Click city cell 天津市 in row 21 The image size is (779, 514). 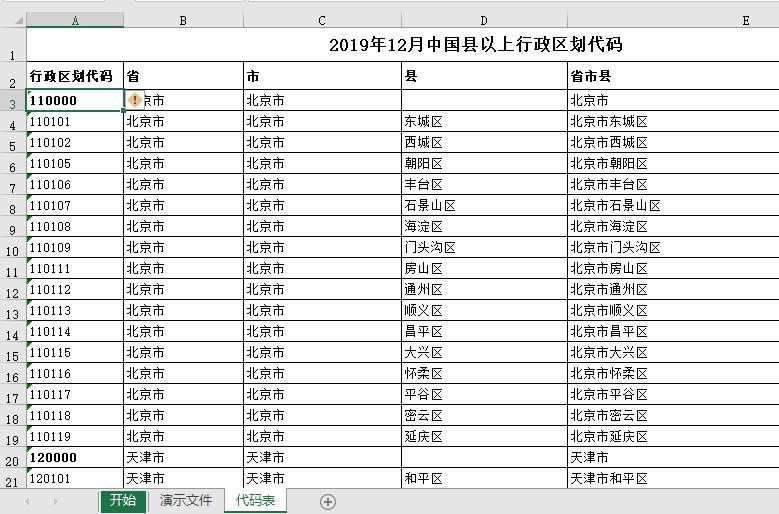(x=322, y=478)
